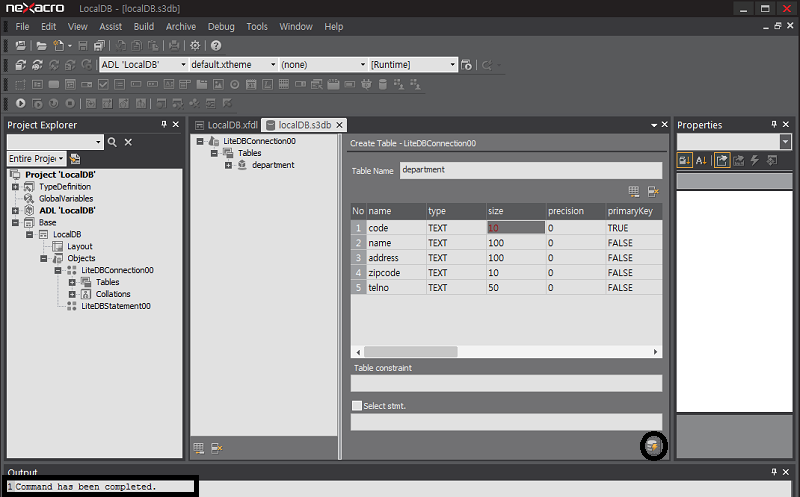This screenshot has width=800, height=497.
Task: Switch to the LocalDB.xfdl tab
Action: pos(227,125)
